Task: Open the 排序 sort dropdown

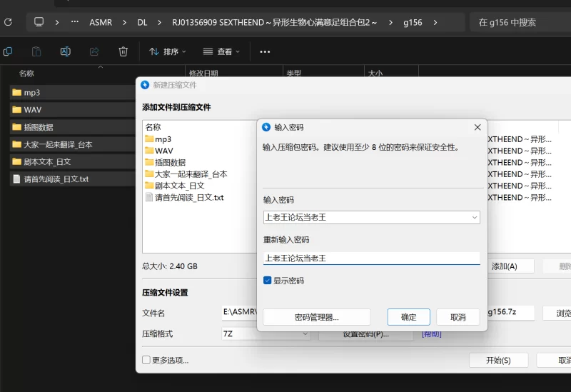Action: (168, 51)
